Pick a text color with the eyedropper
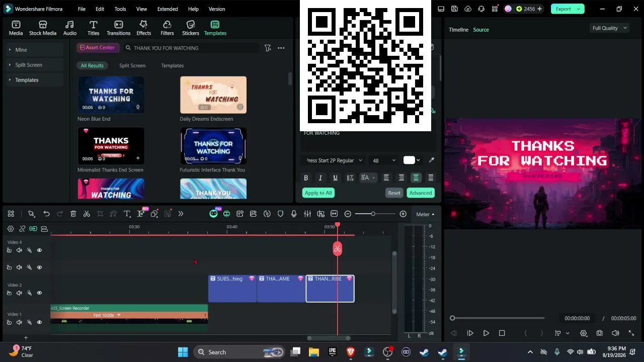This screenshot has width=644, height=362. [x=431, y=160]
